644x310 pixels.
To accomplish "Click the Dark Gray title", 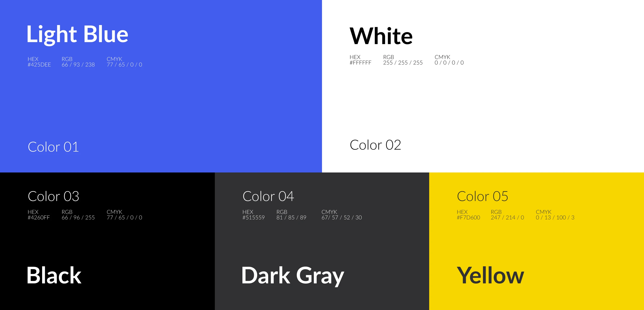I will pos(293,276).
